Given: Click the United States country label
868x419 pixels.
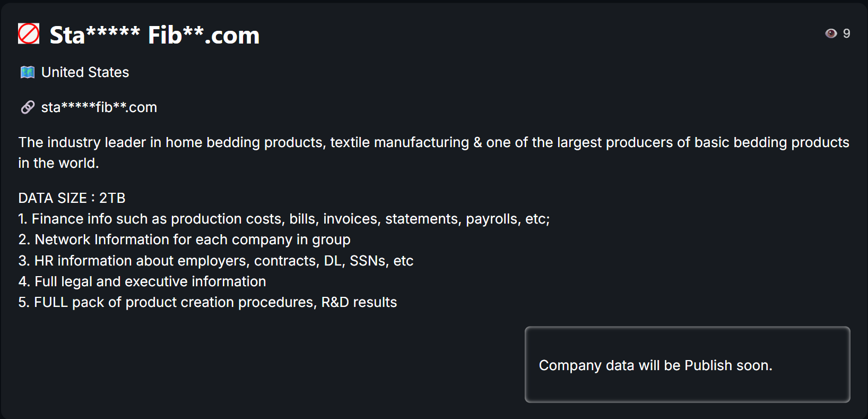Looking at the screenshot, I should 85,72.
